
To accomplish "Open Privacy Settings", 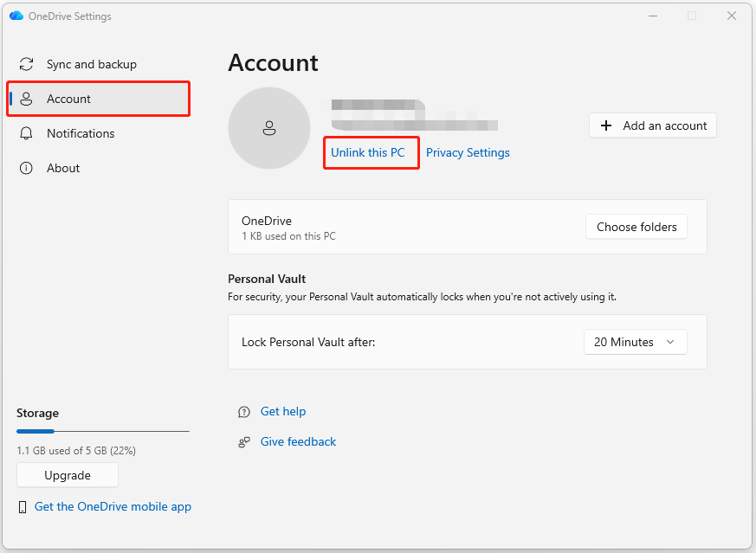I will click(x=468, y=152).
